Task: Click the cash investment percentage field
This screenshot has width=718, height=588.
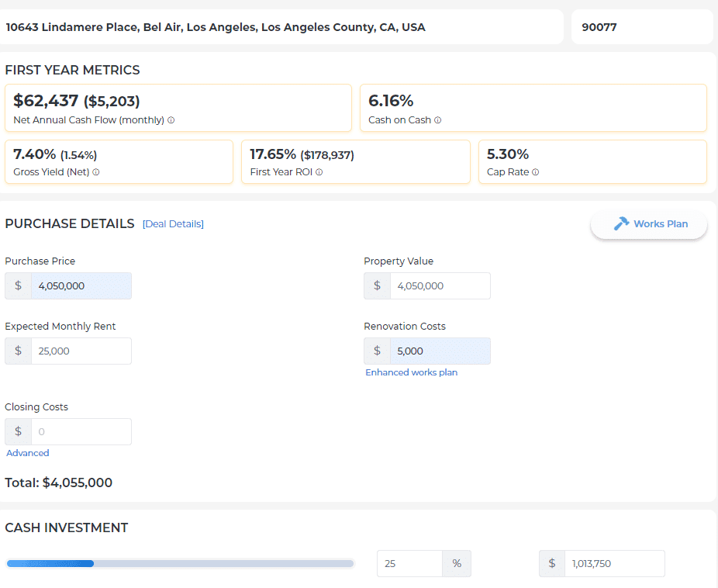Action: 410,564
